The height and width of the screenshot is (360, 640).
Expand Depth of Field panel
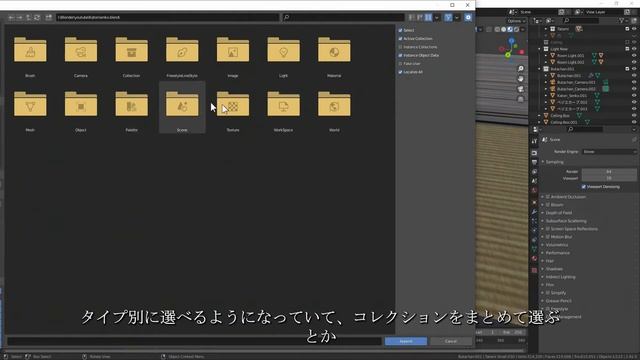pyautogui.click(x=558, y=213)
